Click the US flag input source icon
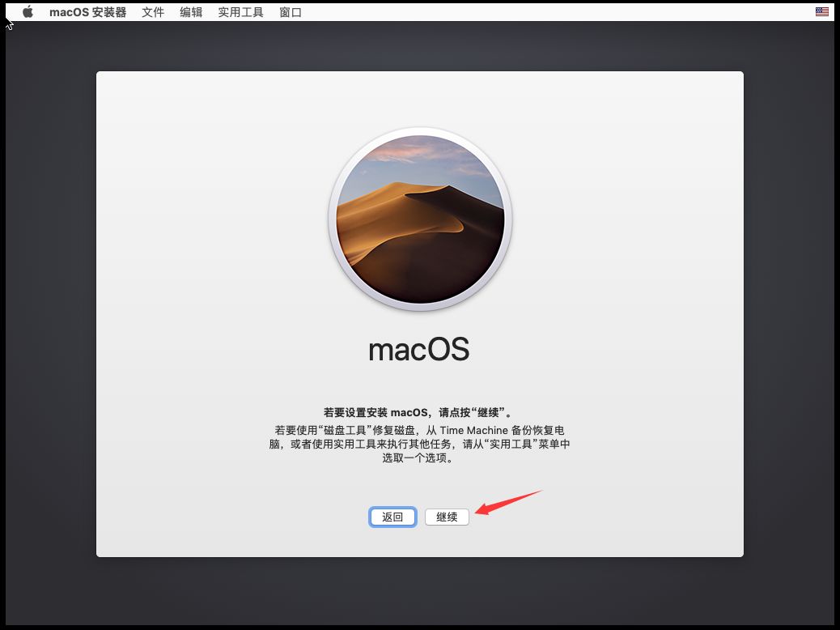Image resolution: width=840 pixels, height=630 pixels. click(821, 12)
